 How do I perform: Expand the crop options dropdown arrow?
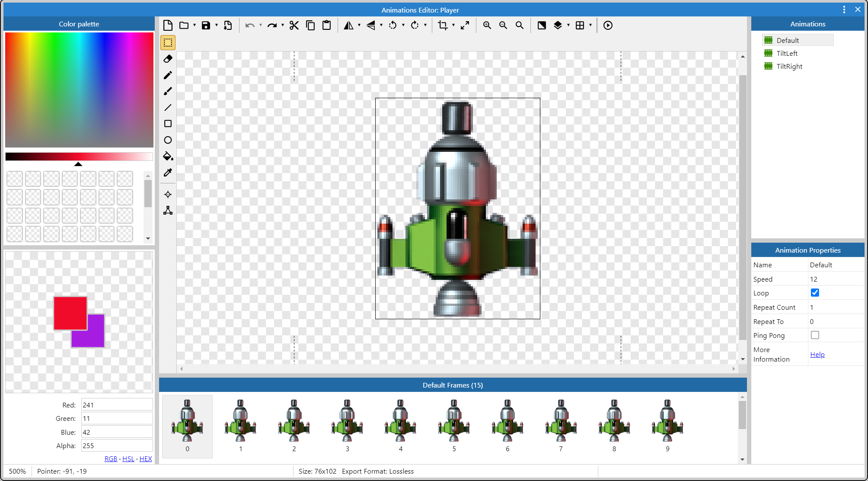(x=453, y=26)
